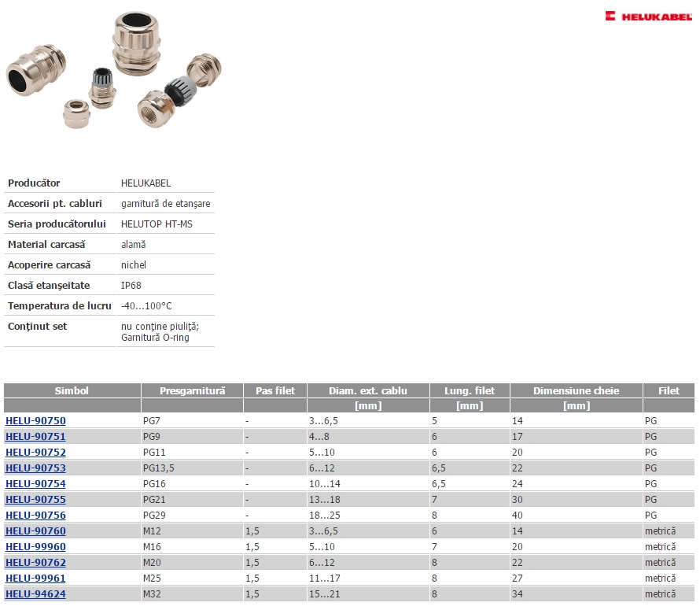Open the HELU-90750 product link
Screen dimensions: 700x610
pyautogui.click(x=35, y=420)
